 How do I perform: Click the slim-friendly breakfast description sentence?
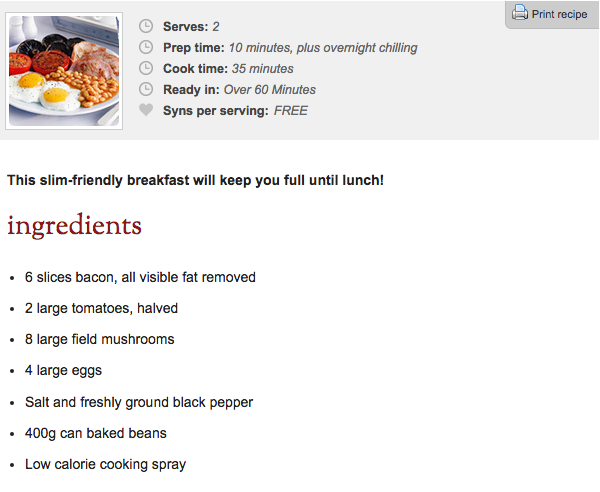pyautogui.click(x=195, y=180)
